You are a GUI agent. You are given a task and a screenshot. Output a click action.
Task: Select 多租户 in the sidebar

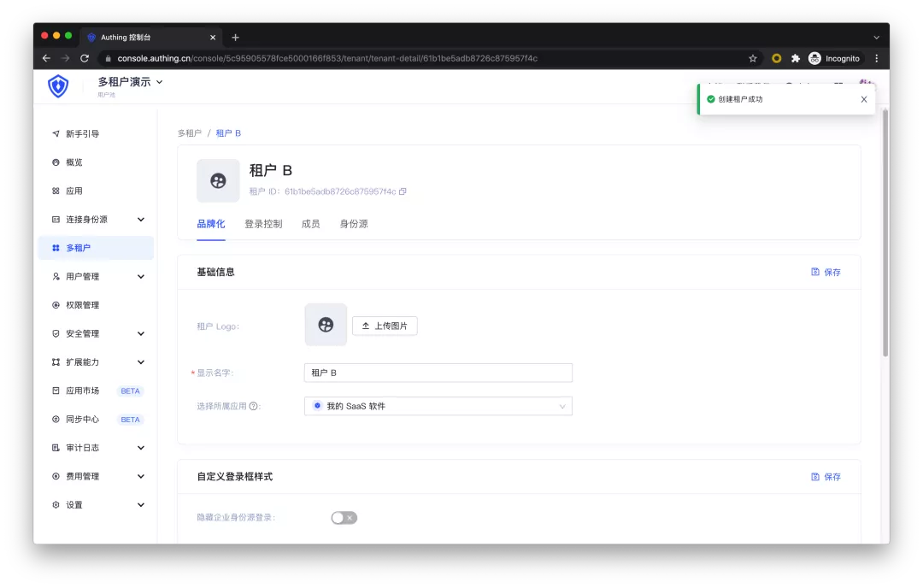(x=96, y=248)
